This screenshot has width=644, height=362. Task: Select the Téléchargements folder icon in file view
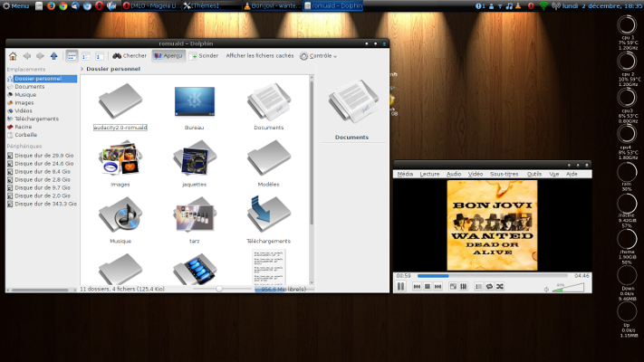click(x=269, y=214)
